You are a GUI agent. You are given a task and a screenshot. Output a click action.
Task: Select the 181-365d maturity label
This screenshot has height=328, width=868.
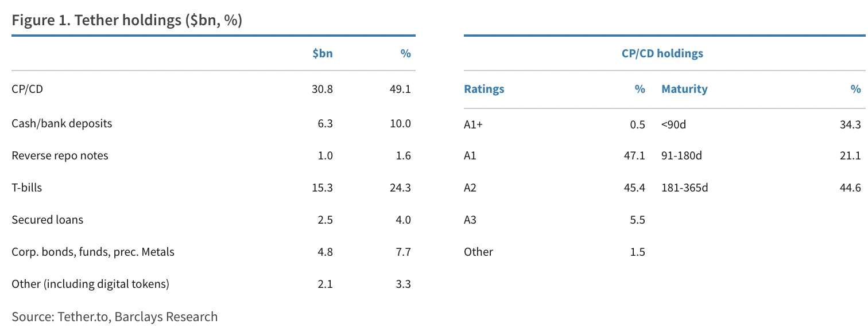tap(685, 188)
